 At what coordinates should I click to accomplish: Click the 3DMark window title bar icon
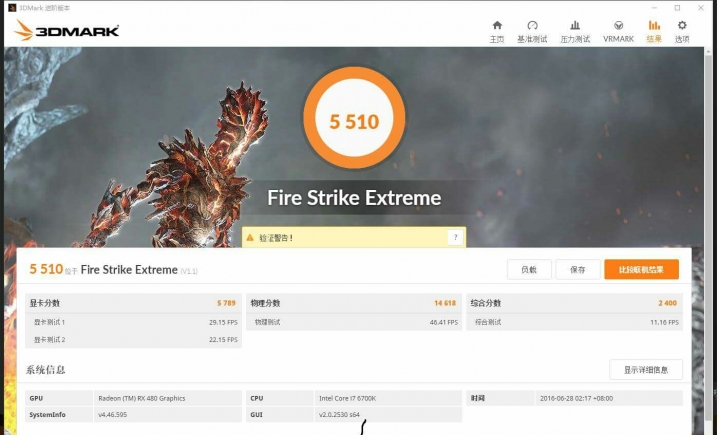click(x=12, y=8)
